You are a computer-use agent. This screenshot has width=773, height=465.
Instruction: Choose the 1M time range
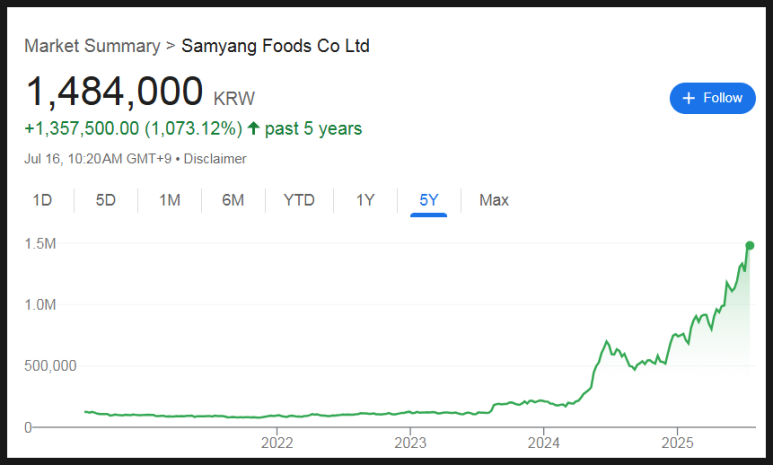(170, 200)
